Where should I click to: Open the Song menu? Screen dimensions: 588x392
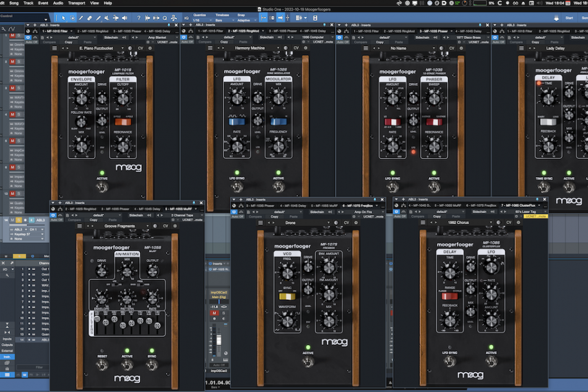(14, 3)
